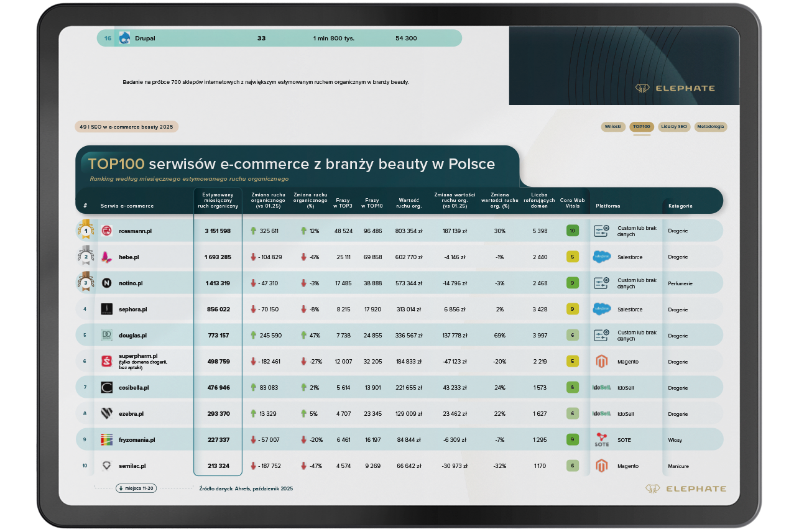This screenshot has height=532, width=799.
Task: Click the rossmann.pl logo icon
Action: click(106, 231)
